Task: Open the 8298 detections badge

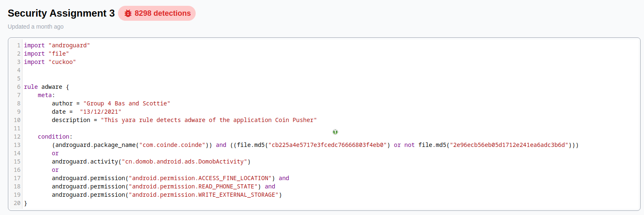Action: click(x=157, y=13)
